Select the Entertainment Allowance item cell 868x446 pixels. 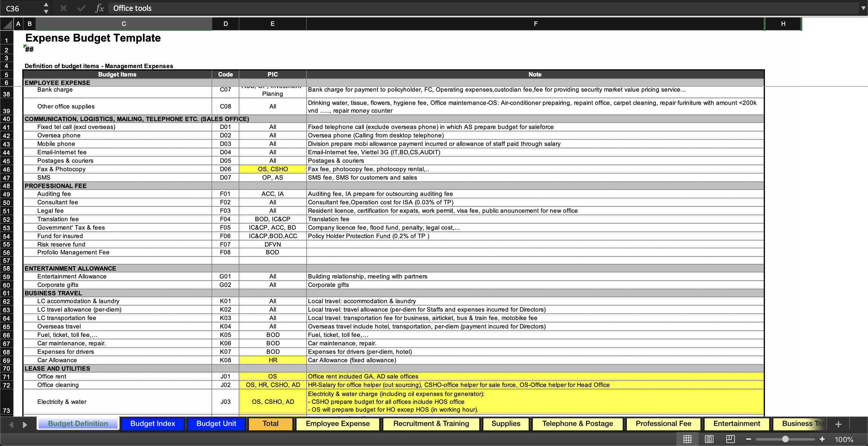[x=117, y=276]
